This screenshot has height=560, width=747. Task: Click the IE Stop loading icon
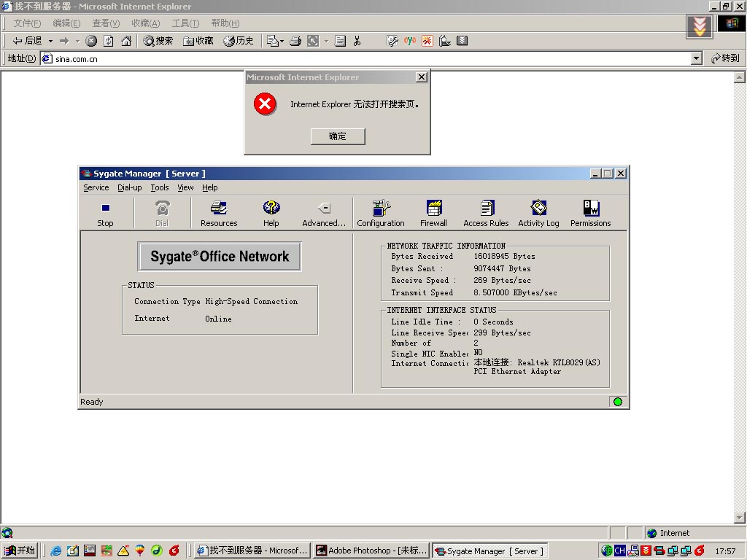(x=91, y=42)
